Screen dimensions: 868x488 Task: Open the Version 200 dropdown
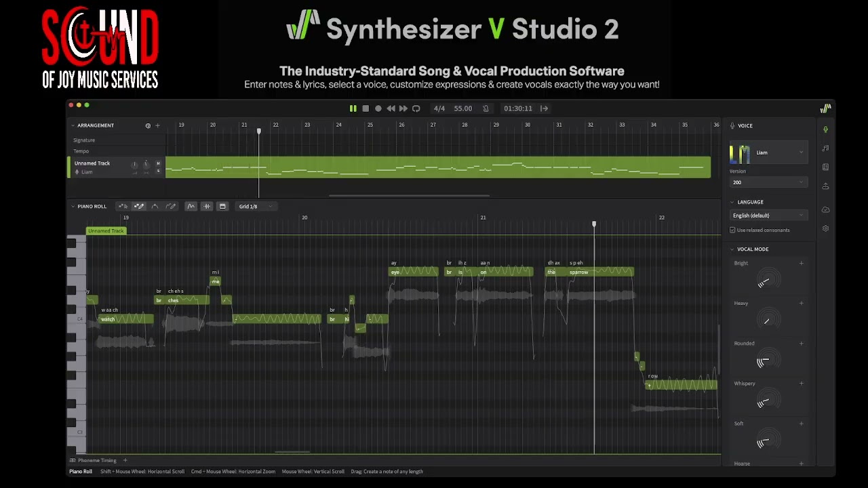pyautogui.click(x=768, y=182)
